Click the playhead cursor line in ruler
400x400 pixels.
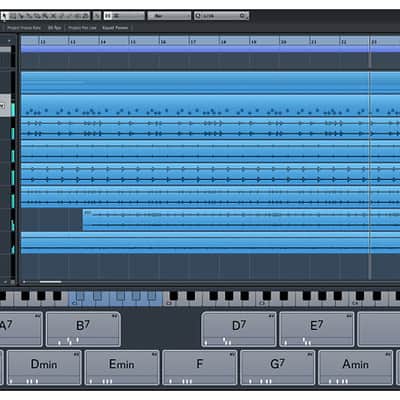pos(369,42)
